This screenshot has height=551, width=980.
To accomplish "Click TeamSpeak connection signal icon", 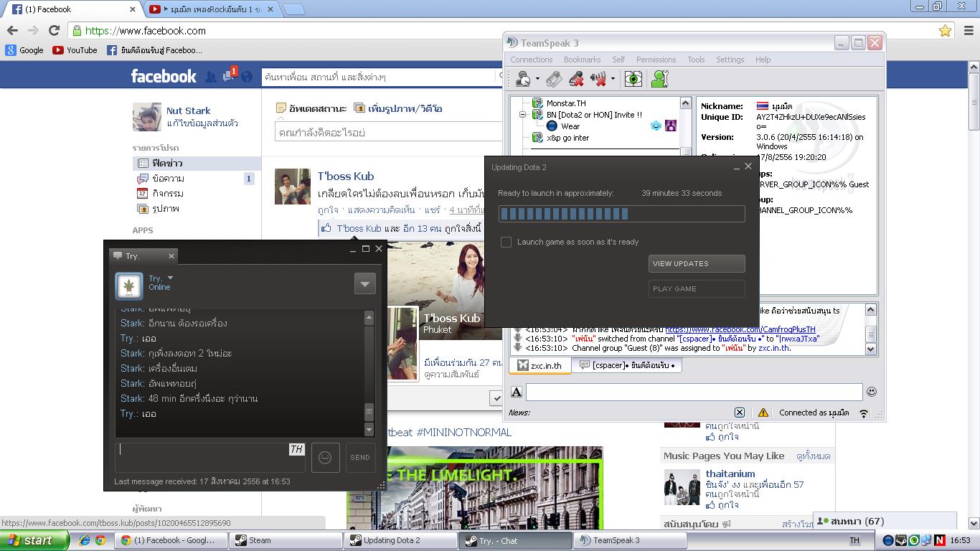I will pos(864,413).
